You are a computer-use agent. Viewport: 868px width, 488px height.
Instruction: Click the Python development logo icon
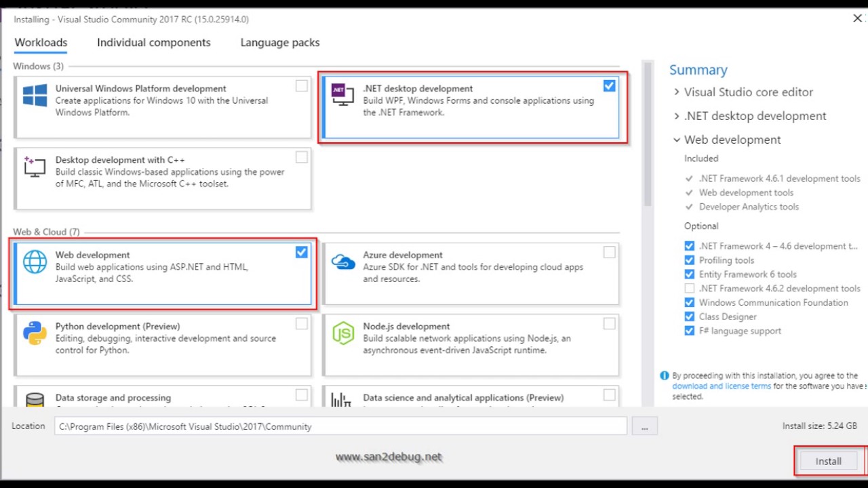pyautogui.click(x=35, y=333)
